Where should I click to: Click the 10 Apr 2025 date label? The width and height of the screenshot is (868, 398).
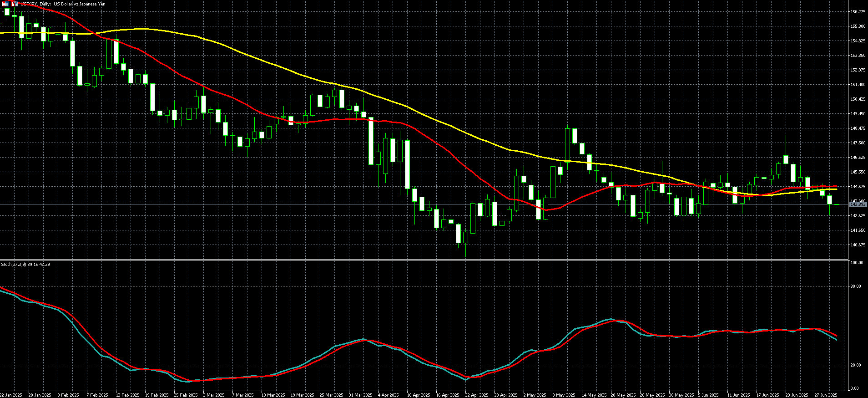pos(419,395)
